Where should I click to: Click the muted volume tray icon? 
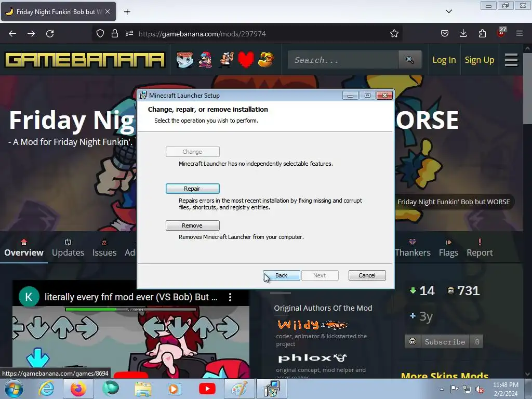click(480, 389)
